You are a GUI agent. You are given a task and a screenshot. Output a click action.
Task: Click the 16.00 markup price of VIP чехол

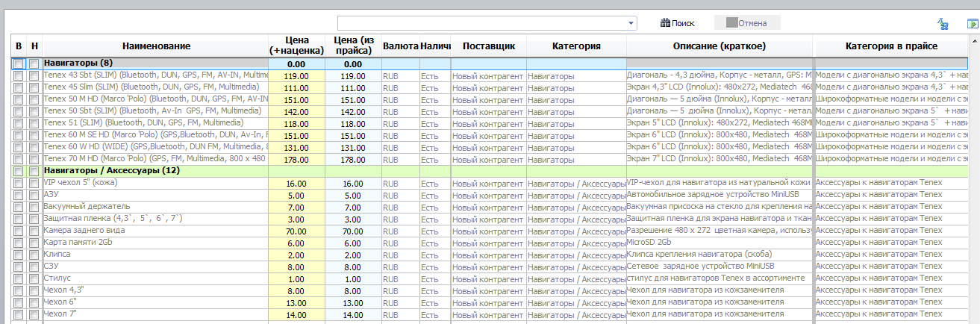297,184
